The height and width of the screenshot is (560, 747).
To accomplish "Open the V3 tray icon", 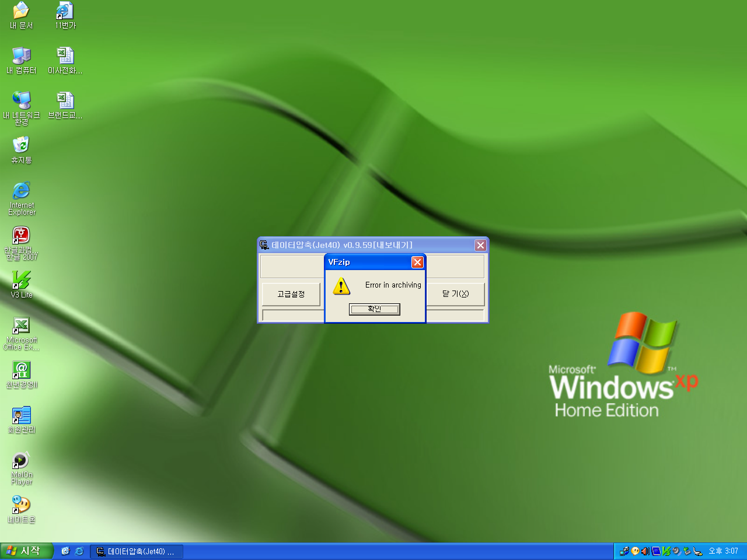I will point(666,551).
